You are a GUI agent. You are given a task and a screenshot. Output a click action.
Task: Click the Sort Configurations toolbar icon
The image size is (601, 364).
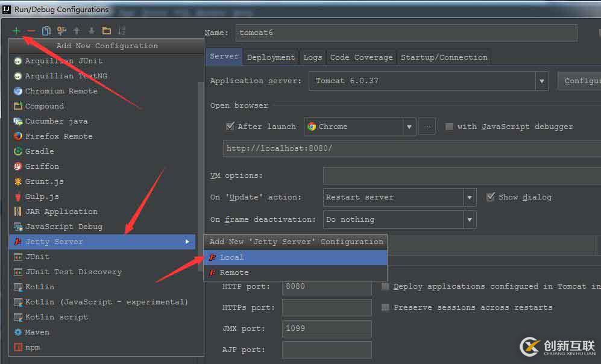[122, 31]
